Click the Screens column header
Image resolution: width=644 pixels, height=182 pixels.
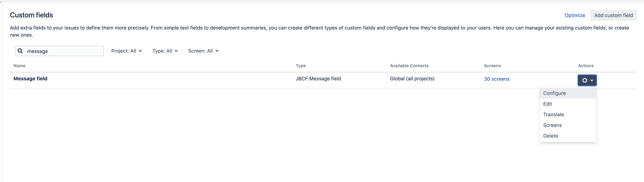pos(492,66)
